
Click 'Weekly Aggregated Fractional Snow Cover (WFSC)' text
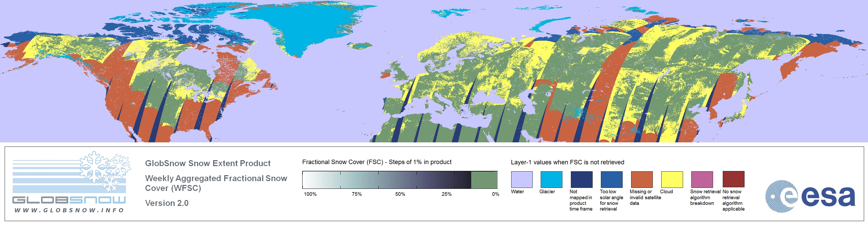pyautogui.click(x=216, y=183)
